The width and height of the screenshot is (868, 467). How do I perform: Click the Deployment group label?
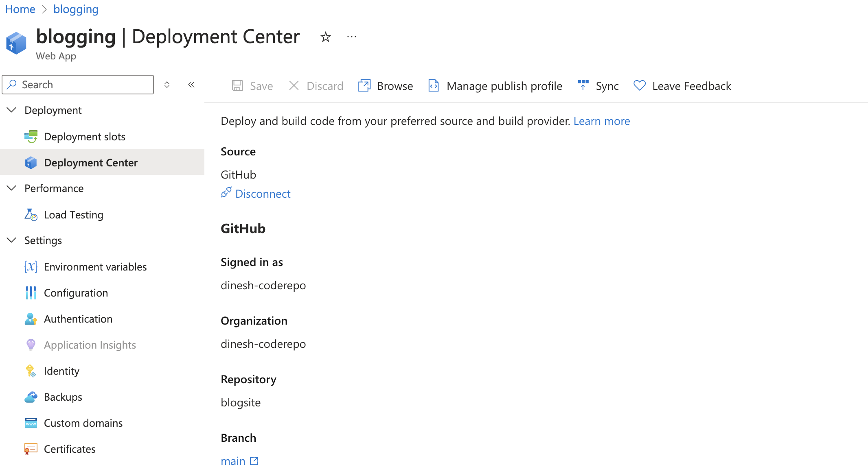coord(53,110)
